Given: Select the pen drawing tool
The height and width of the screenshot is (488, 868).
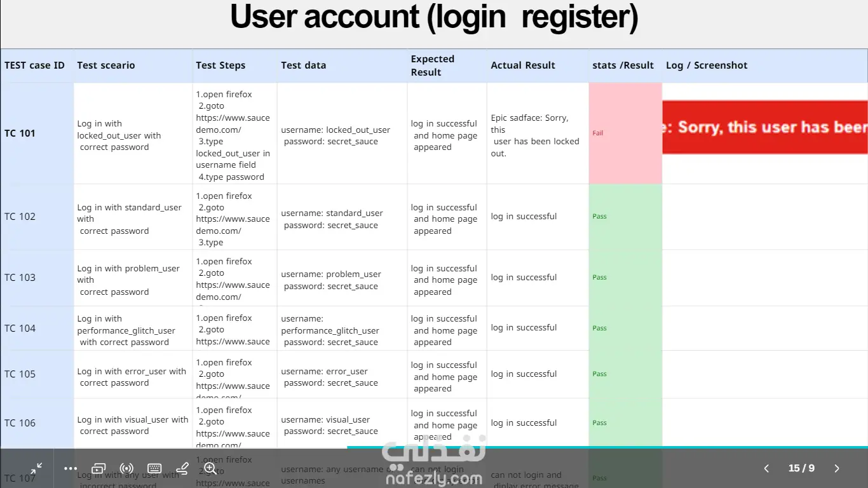Looking at the screenshot, I should click(x=182, y=468).
